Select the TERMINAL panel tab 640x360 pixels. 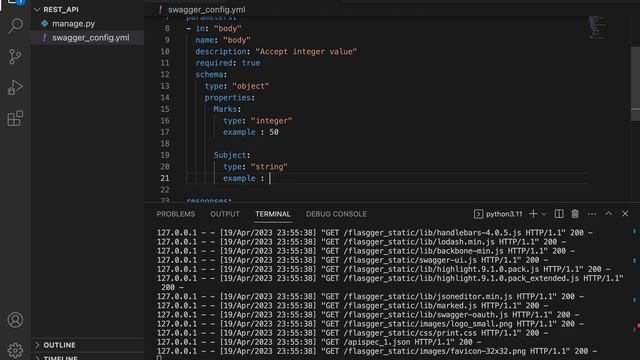(x=273, y=214)
